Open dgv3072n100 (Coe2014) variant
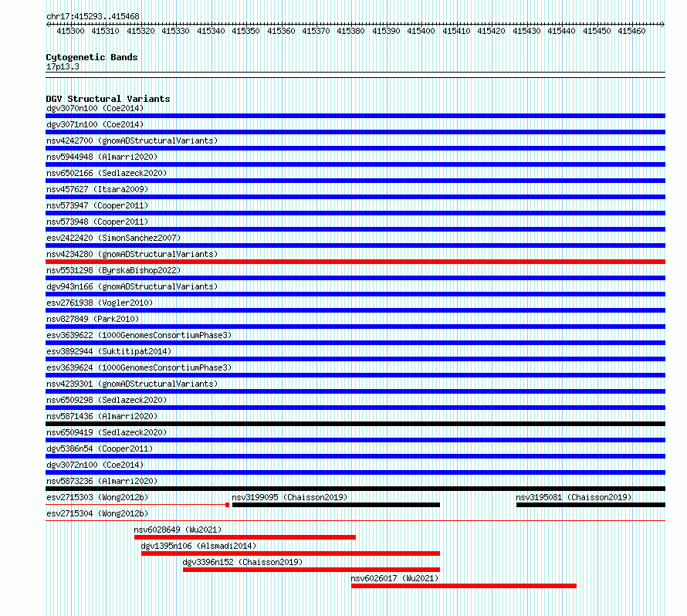This screenshot has height=616, width=687. point(95,465)
